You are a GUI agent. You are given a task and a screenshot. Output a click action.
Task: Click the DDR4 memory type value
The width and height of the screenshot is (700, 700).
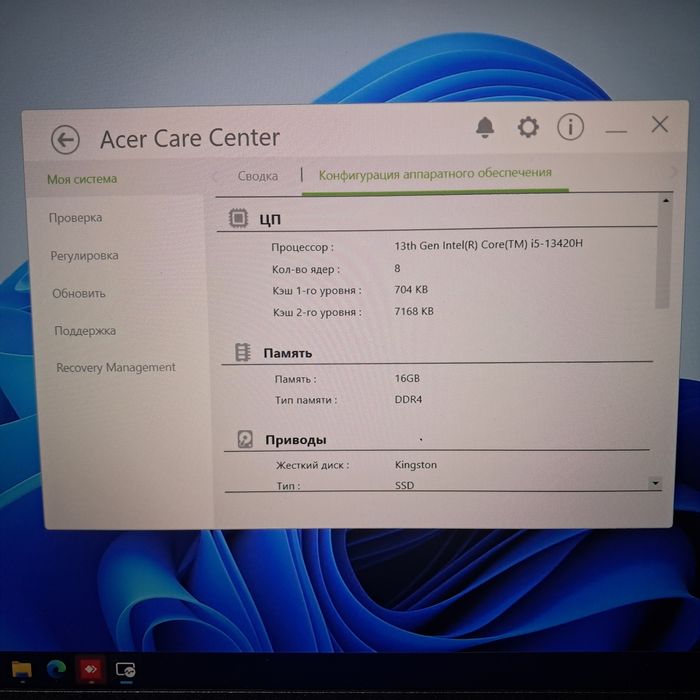pyautogui.click(x=408, y=399)
